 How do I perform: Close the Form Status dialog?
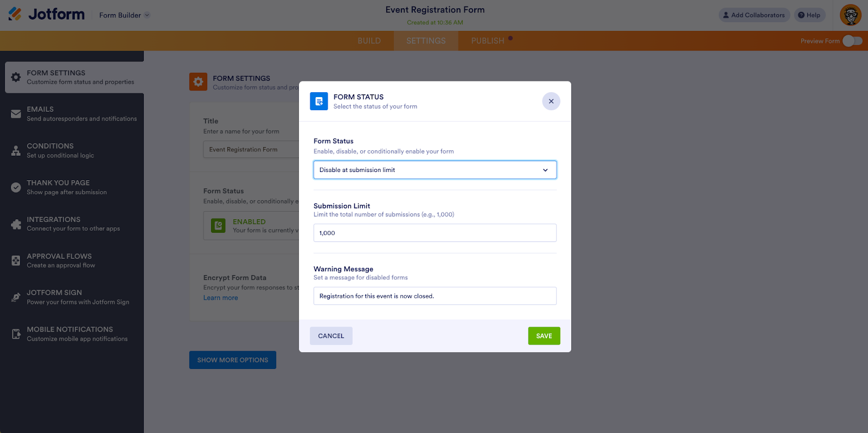pos(551,101)
